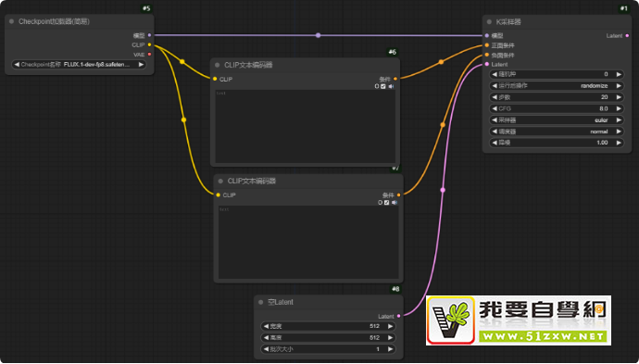Click the speaker icon in CLIP node #7
639x364 pixels.
[395, 203]
